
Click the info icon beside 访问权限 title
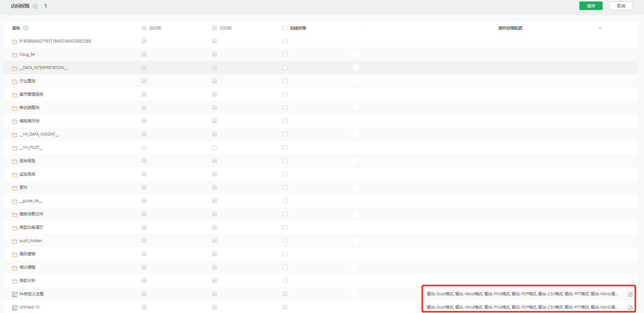35,6
